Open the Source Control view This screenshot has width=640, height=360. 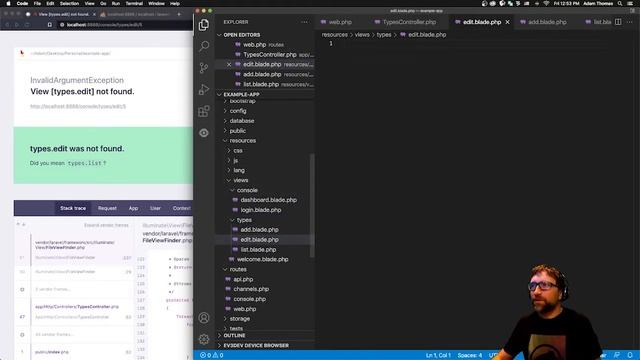click(x=204, y=68)
